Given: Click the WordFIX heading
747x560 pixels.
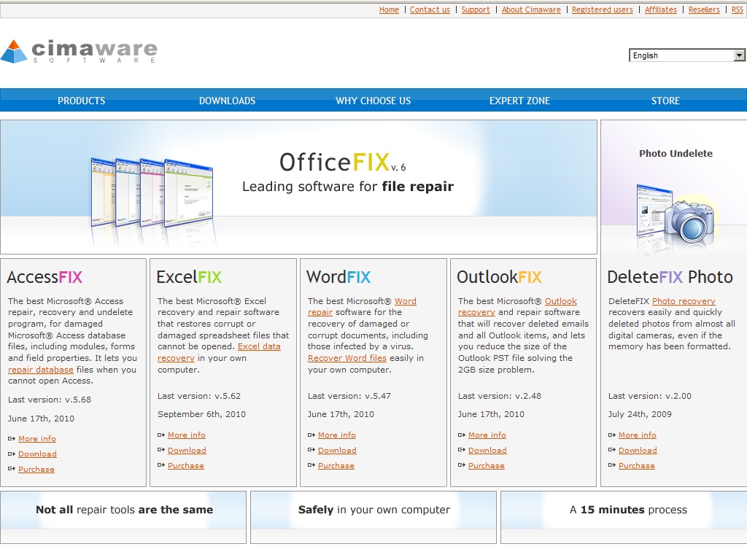Looking at the screenshot, I should point(338,277).
